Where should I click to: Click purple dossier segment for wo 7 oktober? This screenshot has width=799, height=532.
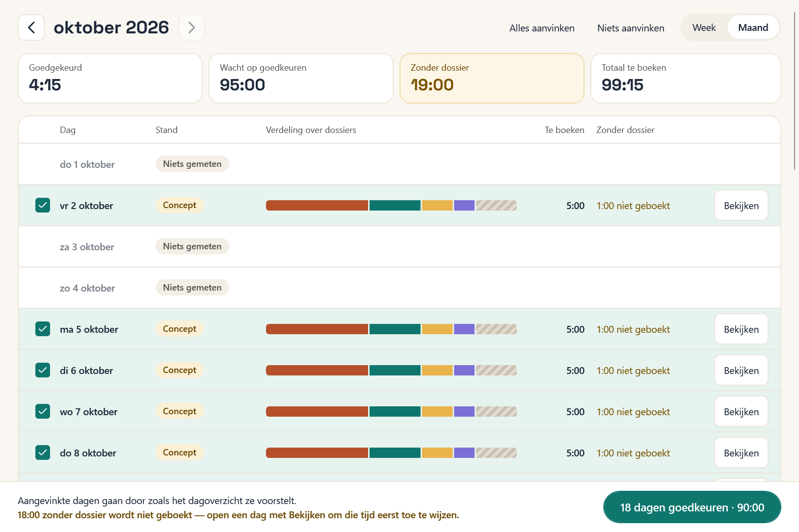(464, 411)
